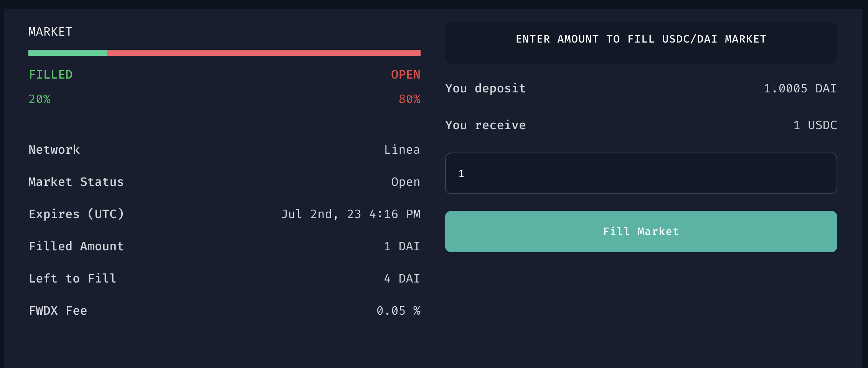Select the MARKET heading
Screen dimensions: 868x368
click(x=50, y=32)
